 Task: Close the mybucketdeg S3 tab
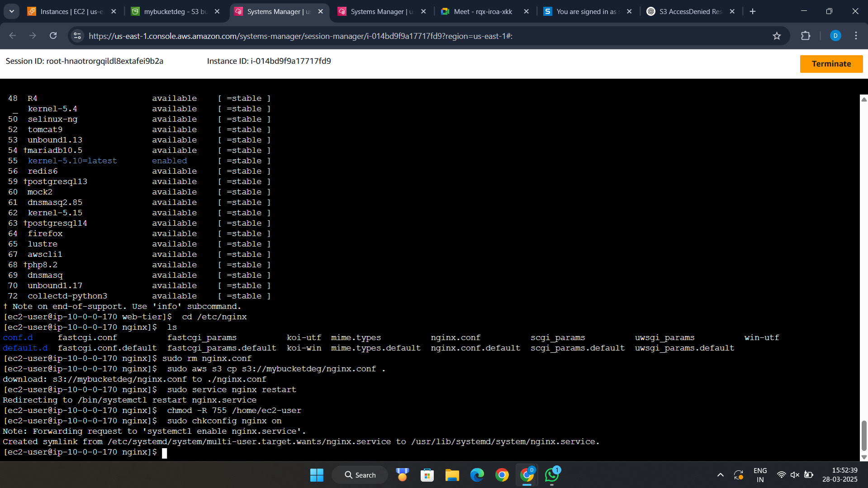(217, 11)
